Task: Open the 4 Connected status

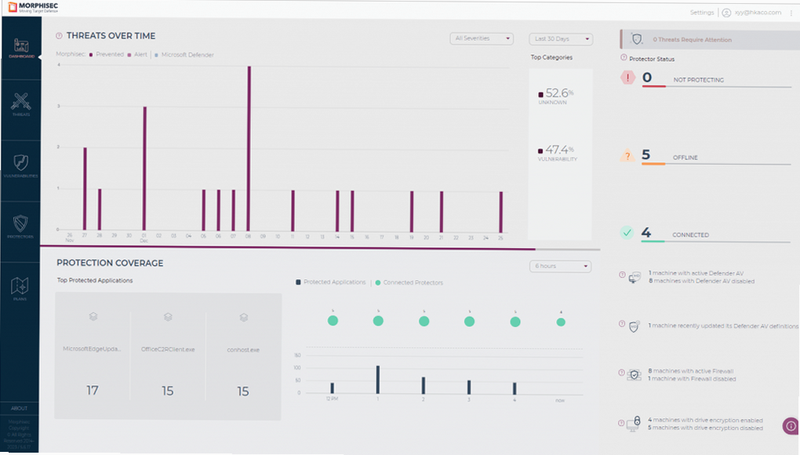Action: pyautogui.click(x=706, y=233)
